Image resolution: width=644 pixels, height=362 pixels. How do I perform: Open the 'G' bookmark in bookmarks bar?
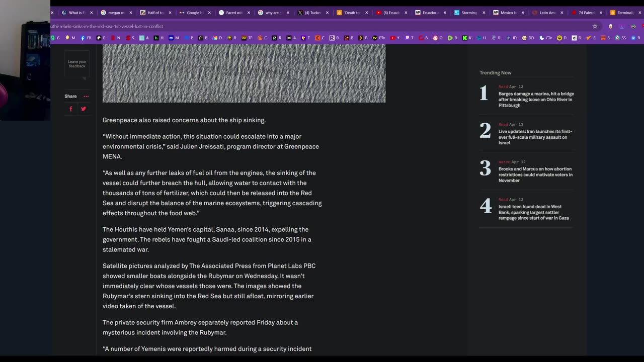[x=55, y=38]
